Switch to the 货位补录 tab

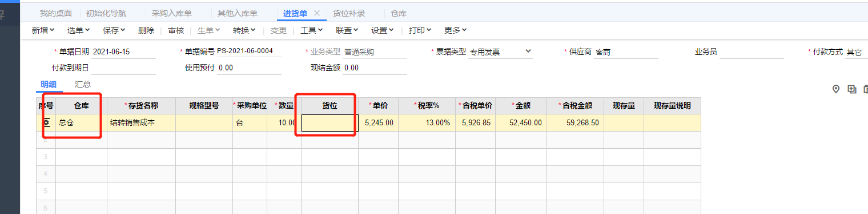coord(349,13)
